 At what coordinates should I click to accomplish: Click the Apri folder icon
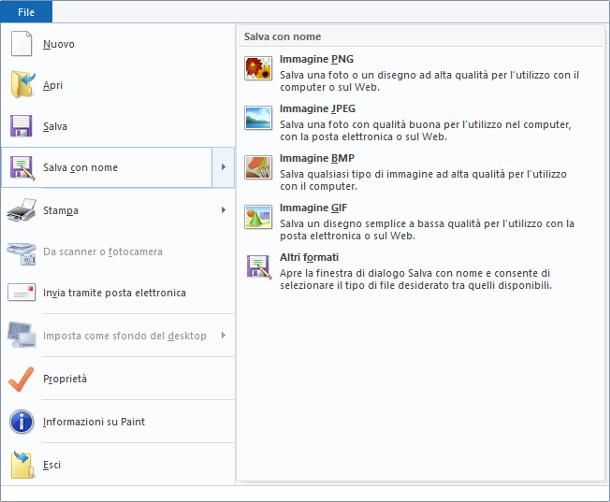coord(22,84)
